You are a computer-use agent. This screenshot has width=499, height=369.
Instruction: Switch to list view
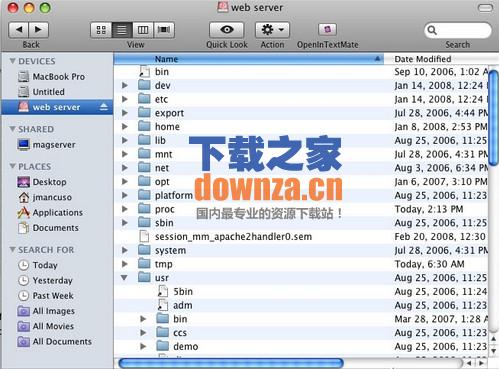point(122,30)
